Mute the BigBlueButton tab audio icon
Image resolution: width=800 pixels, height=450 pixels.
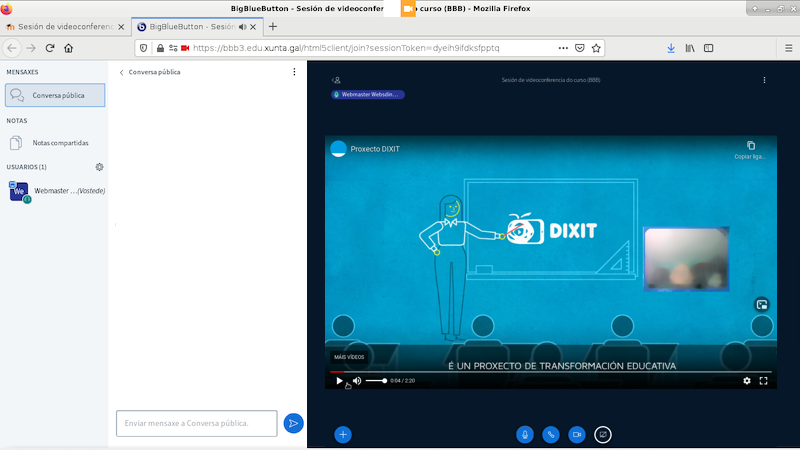click(243, 27)
